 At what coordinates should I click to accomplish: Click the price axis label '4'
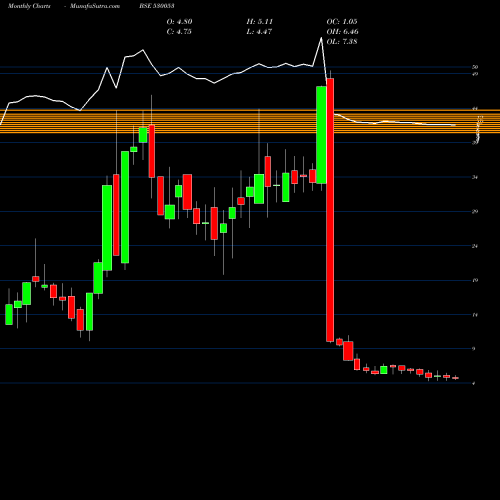point(474,383)
